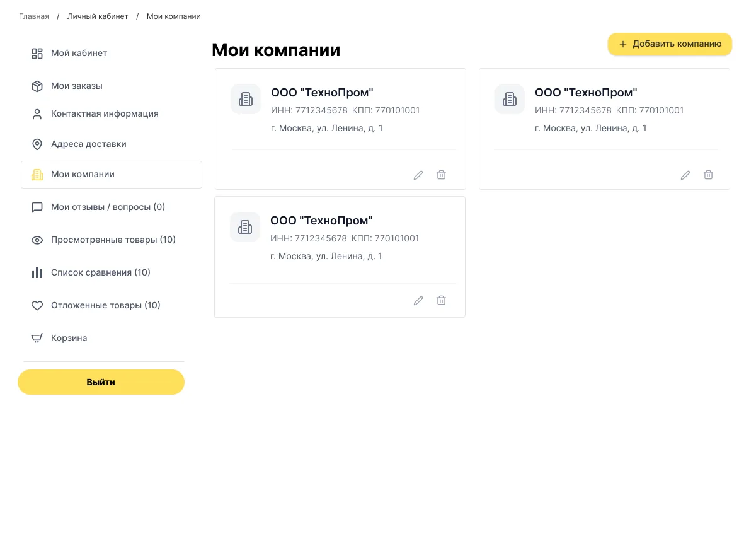This screenshot has width=756, height=541.
Task: Click the Мои компании breadcrumb
Action: point(174,16)
